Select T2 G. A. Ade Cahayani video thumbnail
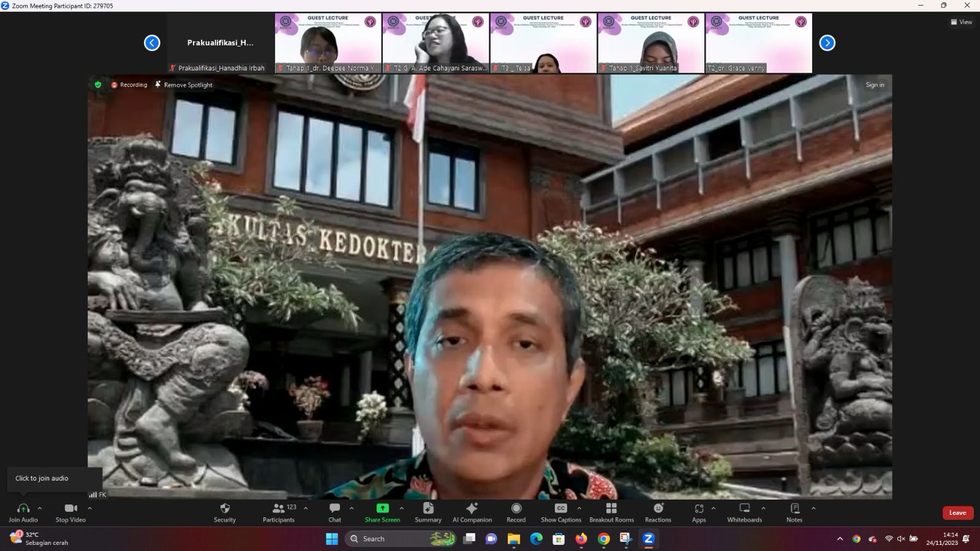This screenshot has height=551, width=980. point(436,43)
